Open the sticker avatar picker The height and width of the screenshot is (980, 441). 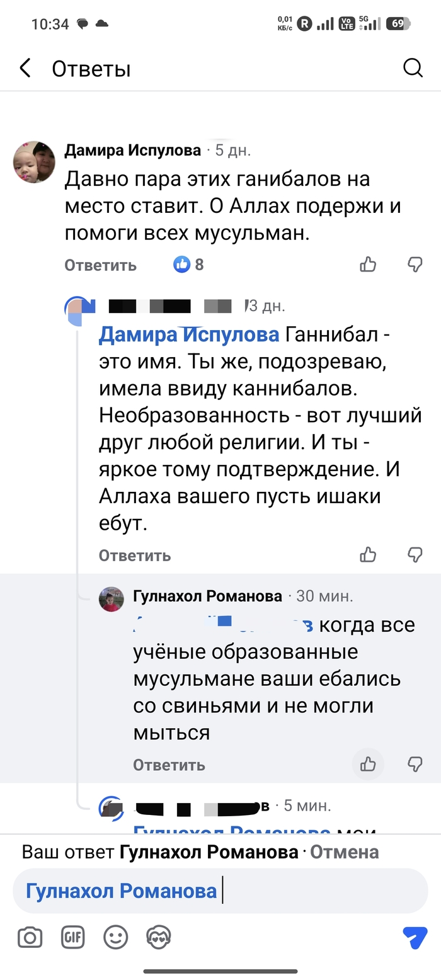[158, 938]
